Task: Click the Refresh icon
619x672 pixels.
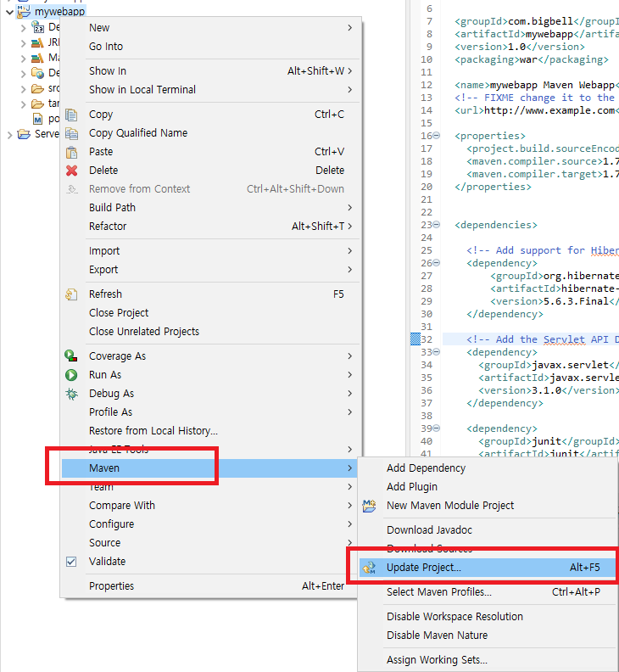Action: pyautogui.click(x=71, y=294)
